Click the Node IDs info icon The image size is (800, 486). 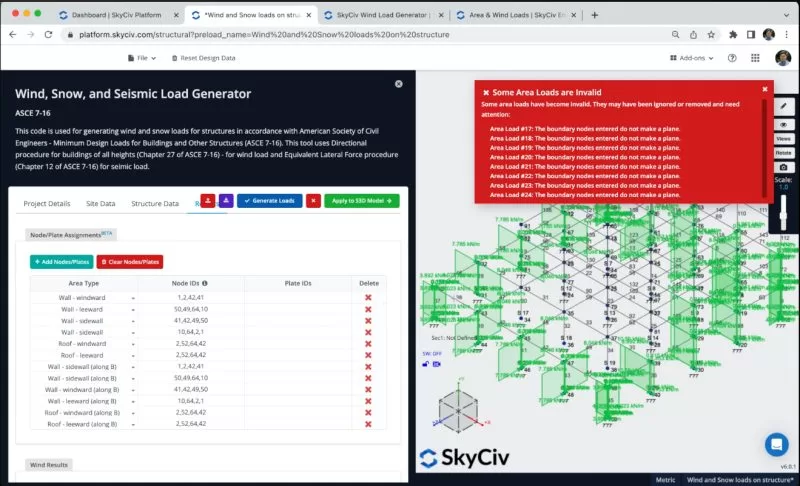(205, 283)
